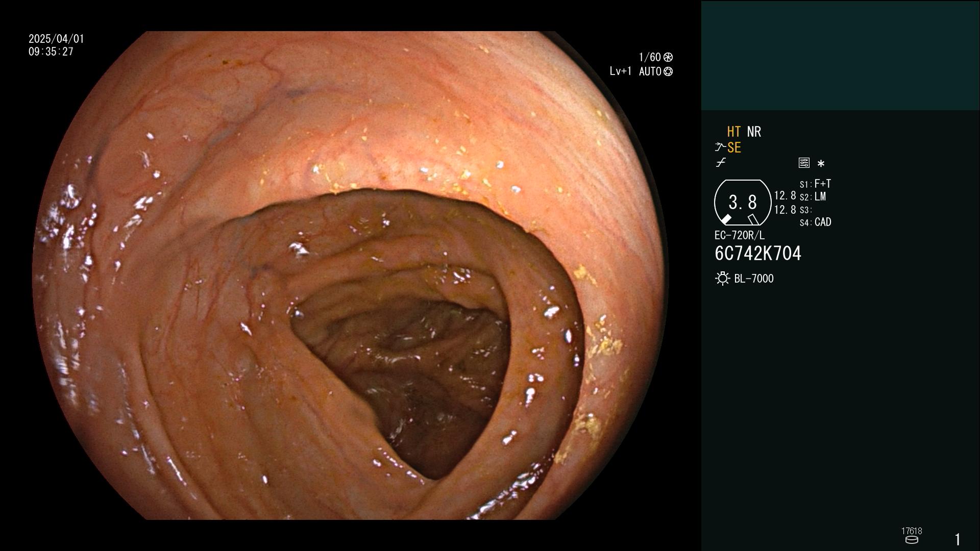Click the 12.8 value beside S2: LM
Image resolution: width=980 pixels, height=551 pixels.
pyautogui.click(x=785, y=196)
